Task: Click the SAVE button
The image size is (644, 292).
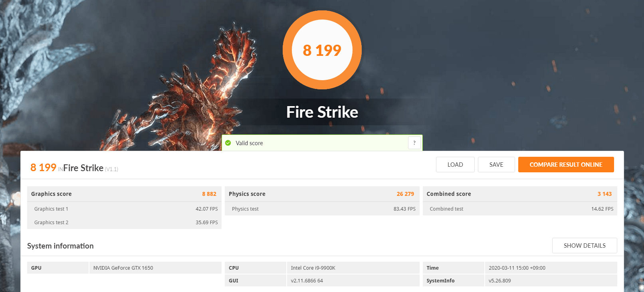Action: click(496, 164)
